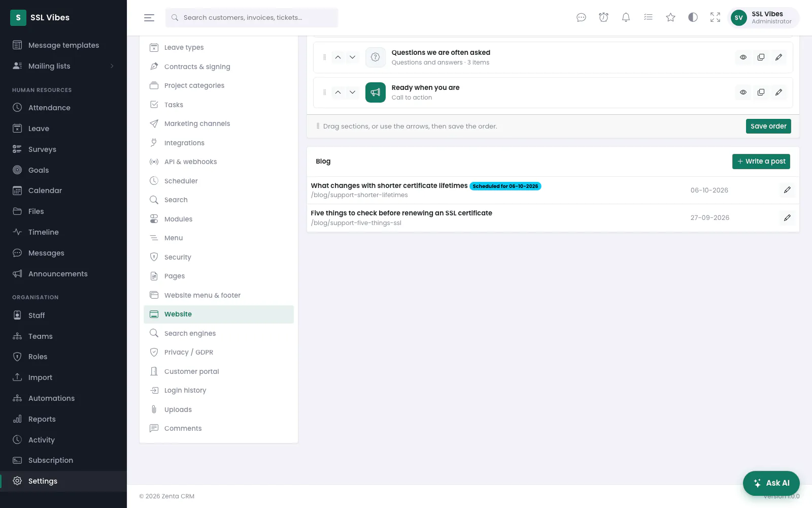Open the task list icon in header
Image resolution: width=812 pixels, height=508 pixels.
[648, 18]
